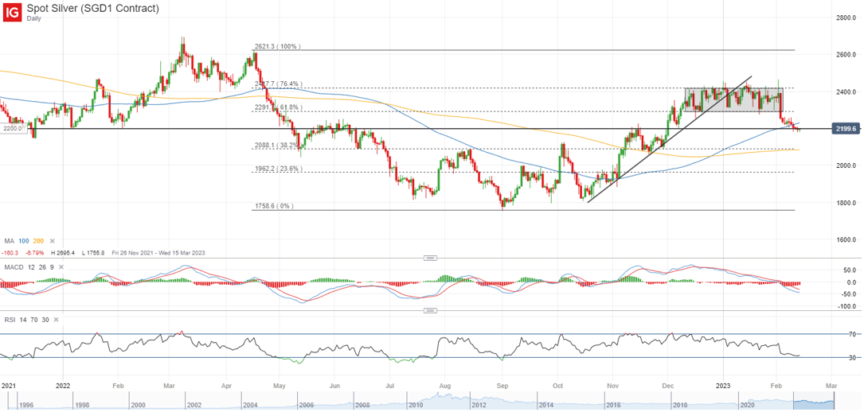Viewport: 868px width, 416px height.
Task: Click the 2800.0 price axis label
Action: (846, 18)
